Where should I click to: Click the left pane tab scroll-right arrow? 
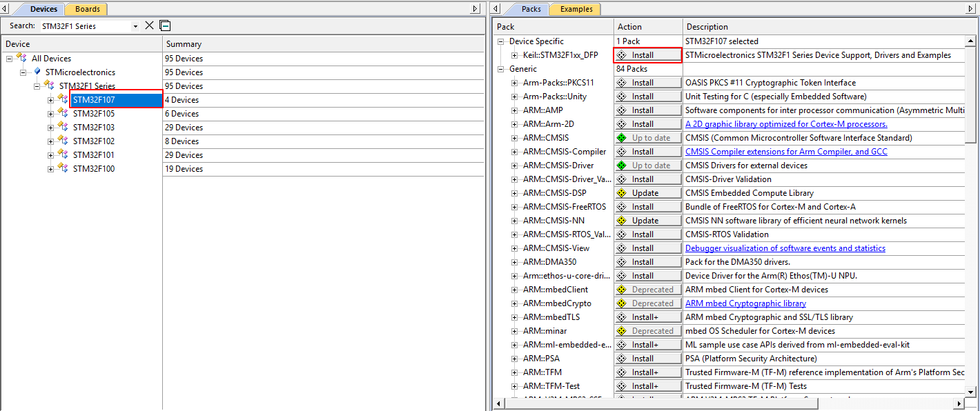[x=476, y=9]
